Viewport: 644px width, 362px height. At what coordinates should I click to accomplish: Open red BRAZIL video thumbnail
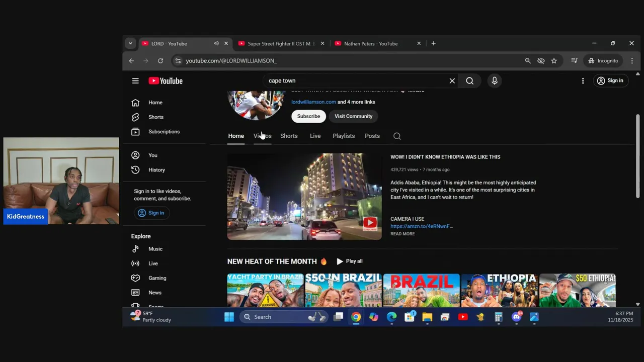point(422,290)
